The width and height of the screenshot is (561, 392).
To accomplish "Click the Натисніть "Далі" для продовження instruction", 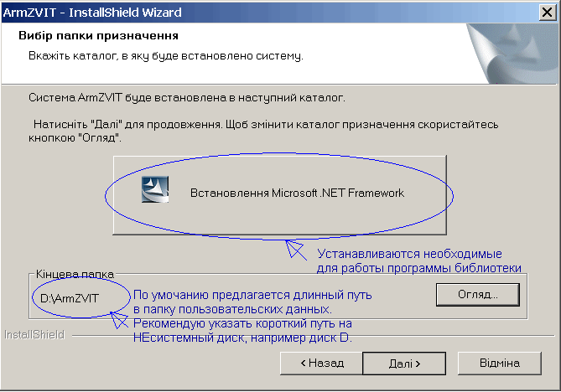I will point(263,131).
